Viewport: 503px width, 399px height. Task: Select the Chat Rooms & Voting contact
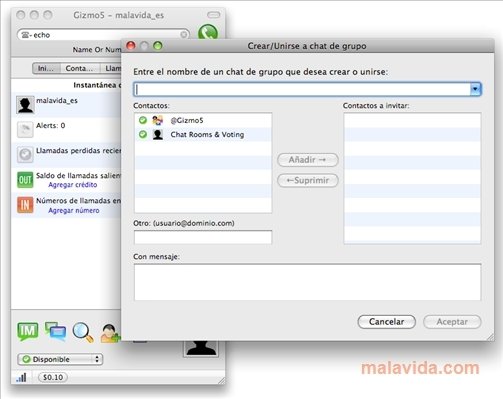click(203, 135)
